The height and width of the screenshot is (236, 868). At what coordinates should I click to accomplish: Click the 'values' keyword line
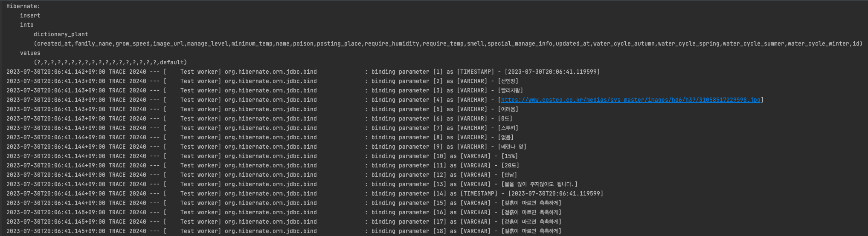(30, 53)
